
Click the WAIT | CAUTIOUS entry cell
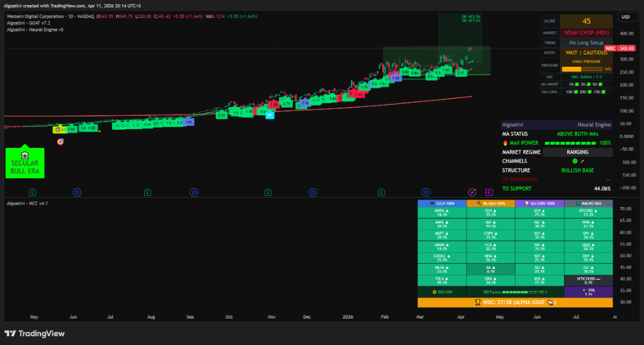coord(586,53)
